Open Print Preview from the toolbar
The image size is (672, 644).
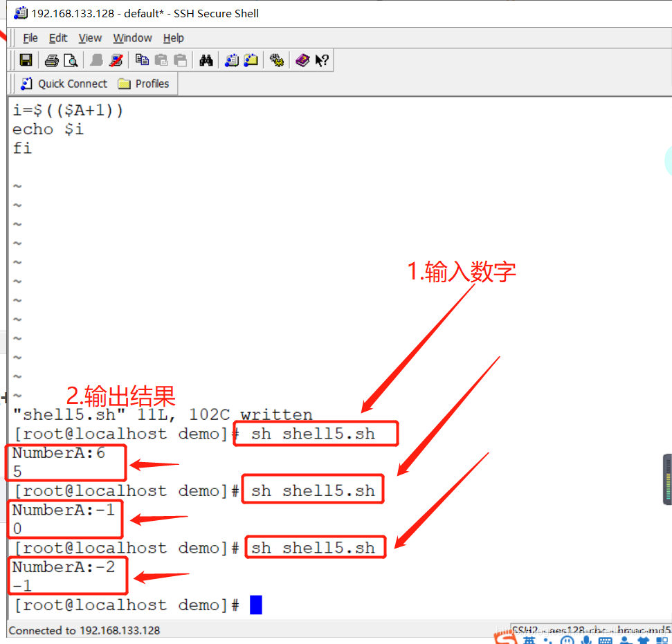point(71,60)
